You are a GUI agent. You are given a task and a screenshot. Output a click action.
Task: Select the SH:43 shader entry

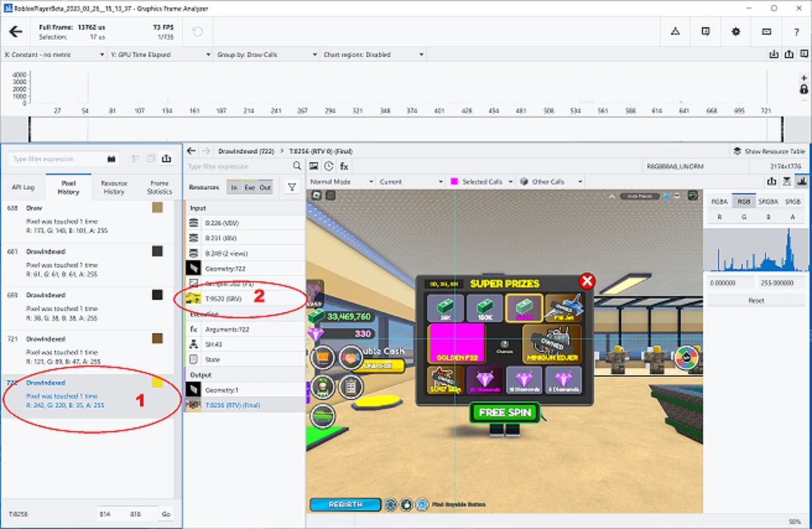(x=244, y=344)
